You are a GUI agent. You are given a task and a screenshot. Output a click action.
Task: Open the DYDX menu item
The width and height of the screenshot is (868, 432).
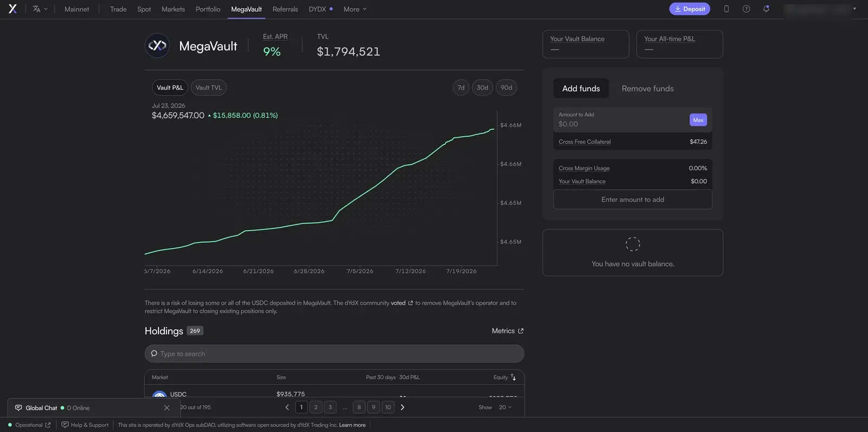(321, 9)
